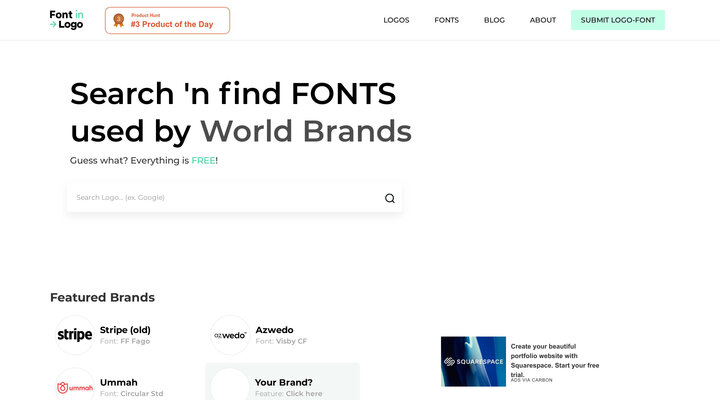Open the Ummah logo thumbnail
Screen dimensions: 720x400
tap(75, 387)
